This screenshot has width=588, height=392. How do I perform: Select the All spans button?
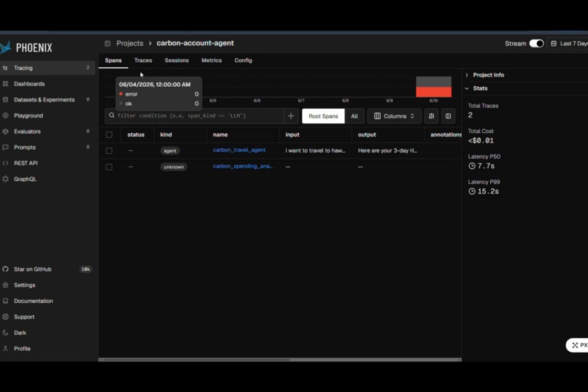pyautogui.click(x=354, y=116)
